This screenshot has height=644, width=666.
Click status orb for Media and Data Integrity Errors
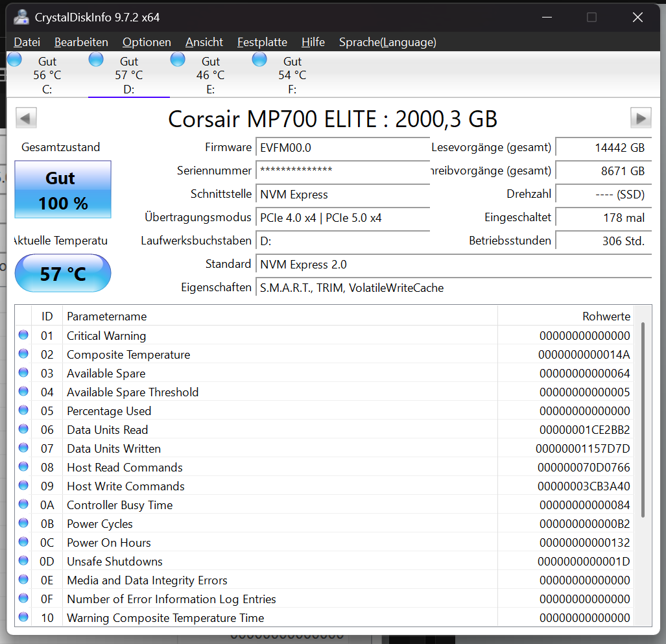pyautogui.click(x=23, y=579)
